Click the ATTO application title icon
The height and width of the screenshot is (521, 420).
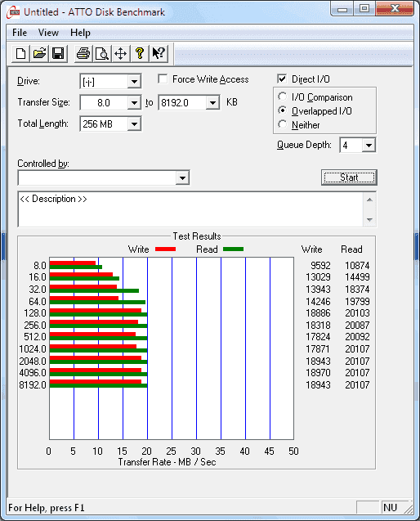13,12
